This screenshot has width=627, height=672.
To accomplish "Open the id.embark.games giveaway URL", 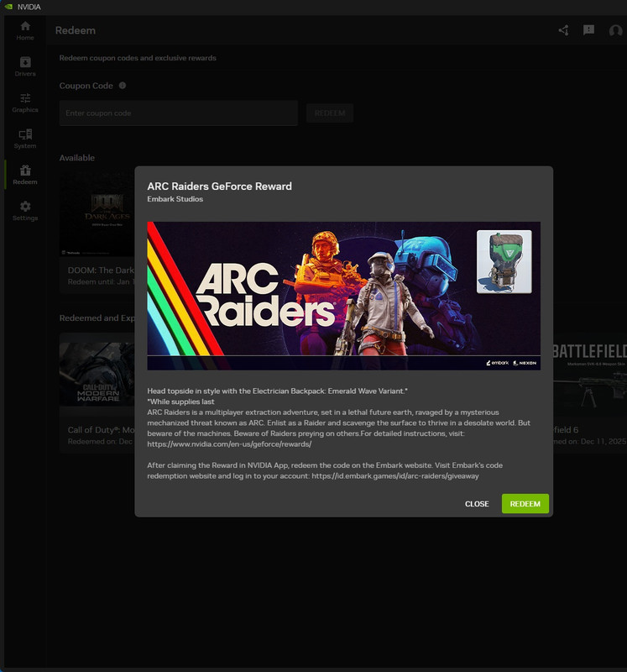I will pos(394,475).
